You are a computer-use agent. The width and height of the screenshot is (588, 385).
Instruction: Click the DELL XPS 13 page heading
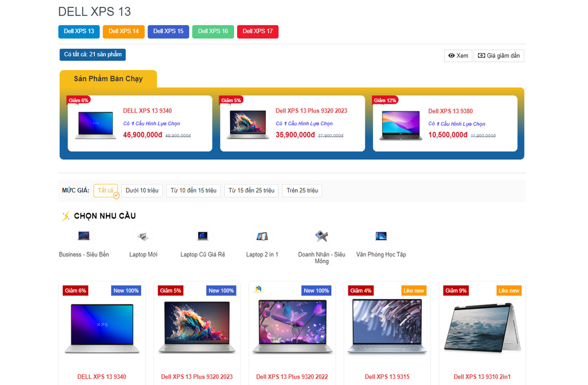click(x=94, y=12)
